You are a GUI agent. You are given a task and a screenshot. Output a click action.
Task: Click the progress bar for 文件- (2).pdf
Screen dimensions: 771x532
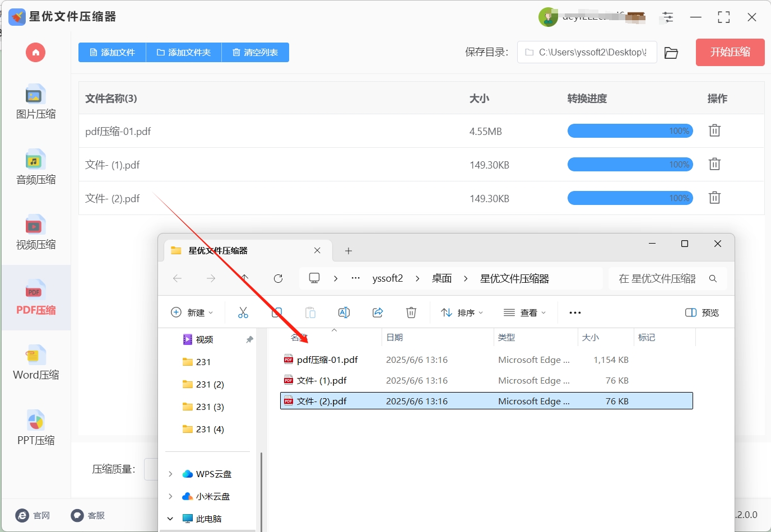630,198
